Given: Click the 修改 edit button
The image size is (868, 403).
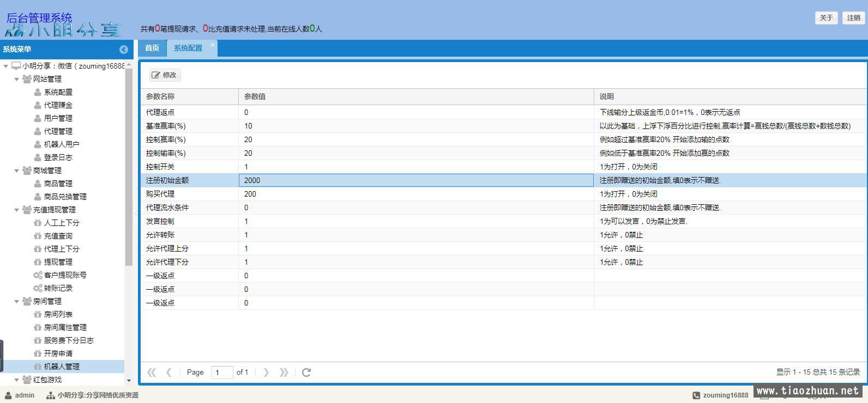Looking at the screenshot, I should pos(164,75).
